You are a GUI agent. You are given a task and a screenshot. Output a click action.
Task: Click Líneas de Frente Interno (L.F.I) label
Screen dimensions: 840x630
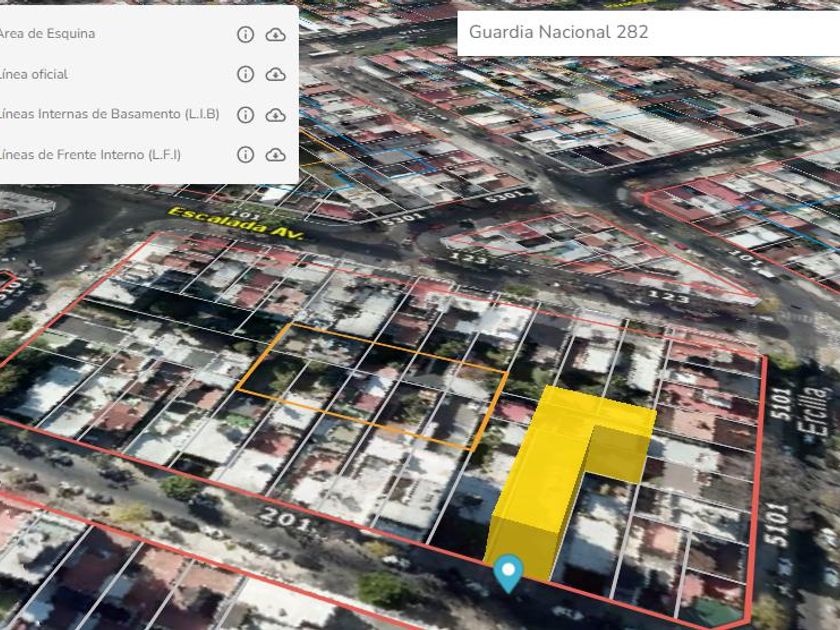click(x=90, y=154)
